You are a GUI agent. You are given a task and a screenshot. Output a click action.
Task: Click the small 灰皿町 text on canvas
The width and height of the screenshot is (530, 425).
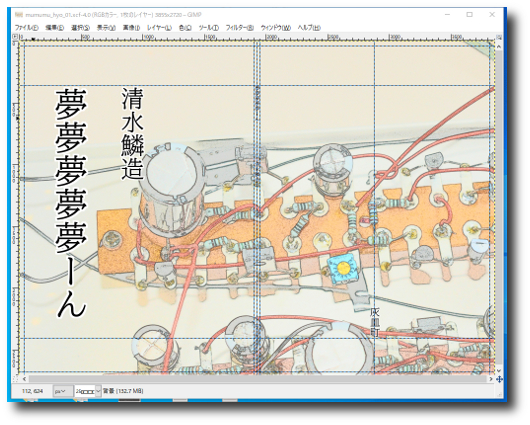(x=375, y=322)
